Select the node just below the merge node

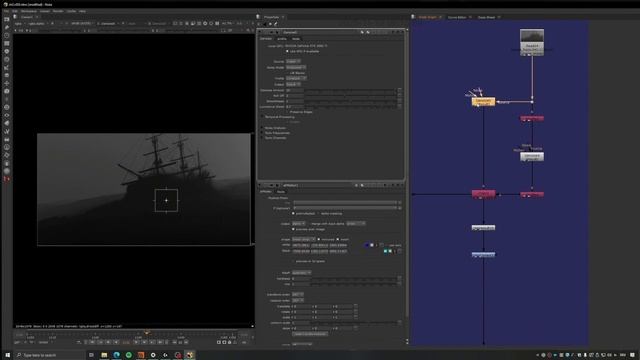[x=483, y=227]
